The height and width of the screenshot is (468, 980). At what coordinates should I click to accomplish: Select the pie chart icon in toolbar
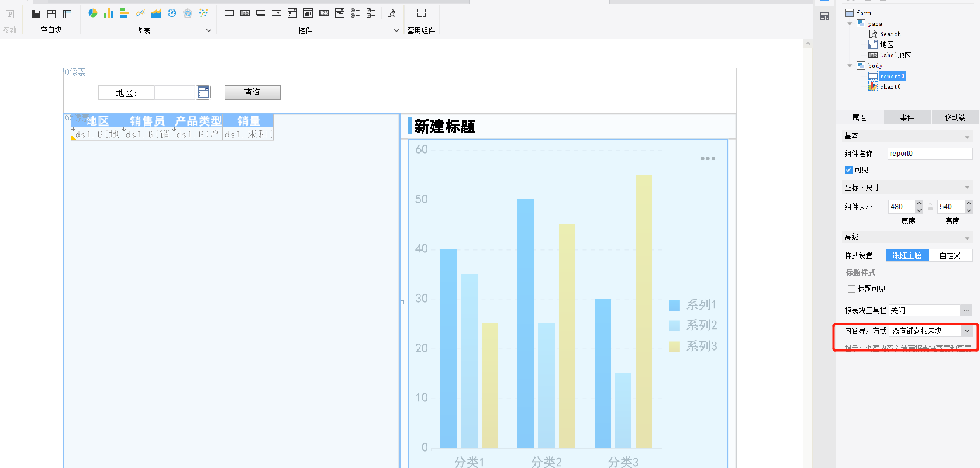click(x=93, y=13)
